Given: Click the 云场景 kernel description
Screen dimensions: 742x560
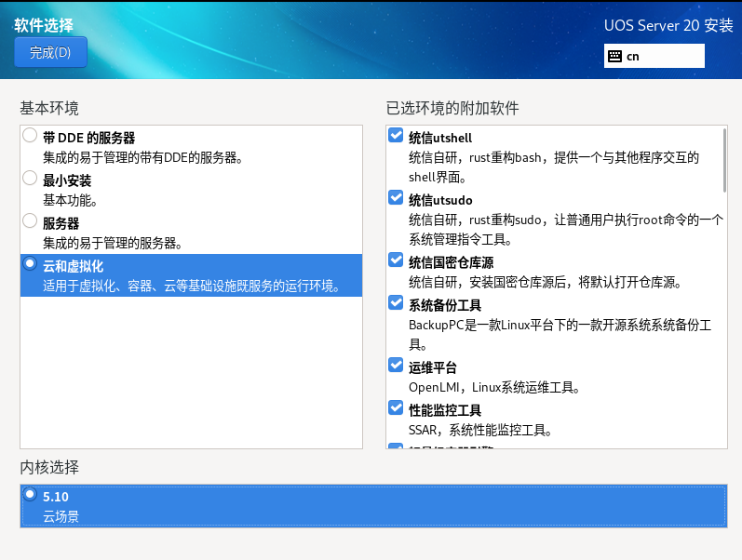Looking at the screenshot, I should (61, 516).
